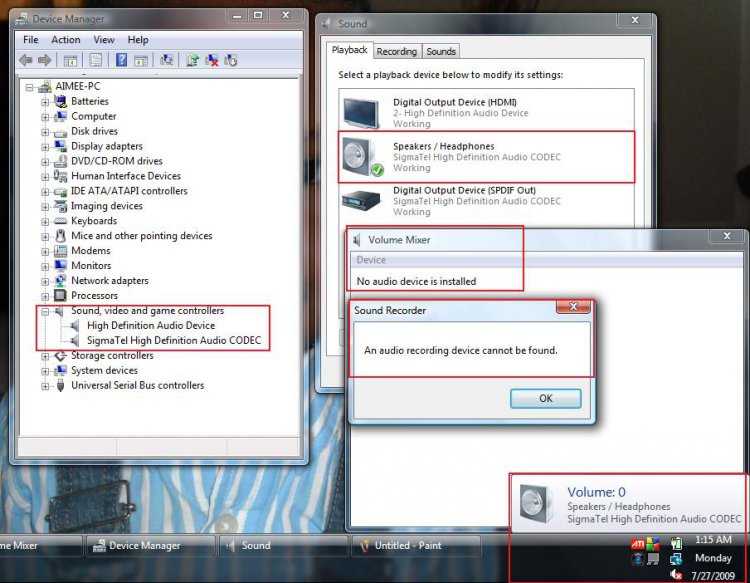
Task: Select High Definition Audio Device entry
Action: [x=151, y=325]
